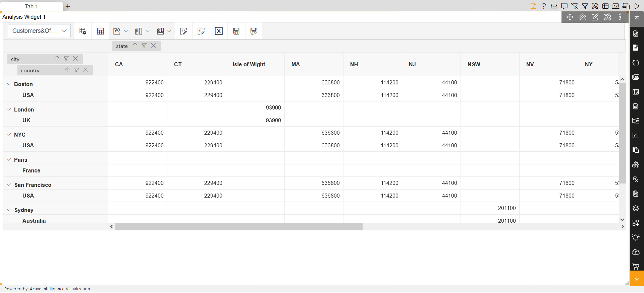This screenshot has height=293, width=644.
Task: Click the Analysis Widget 1 title
Action: click(24, 17)
